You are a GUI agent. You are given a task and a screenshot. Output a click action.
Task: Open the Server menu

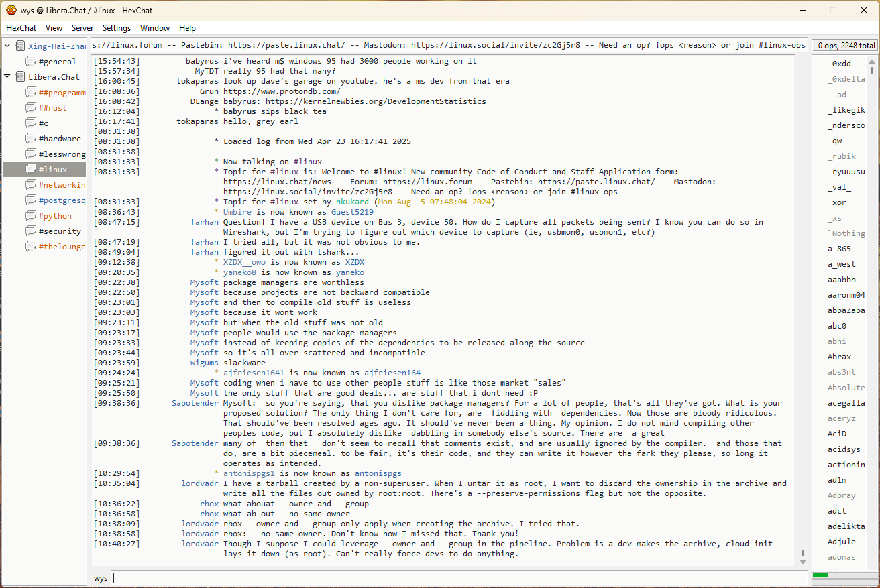[x=82, y=28]
